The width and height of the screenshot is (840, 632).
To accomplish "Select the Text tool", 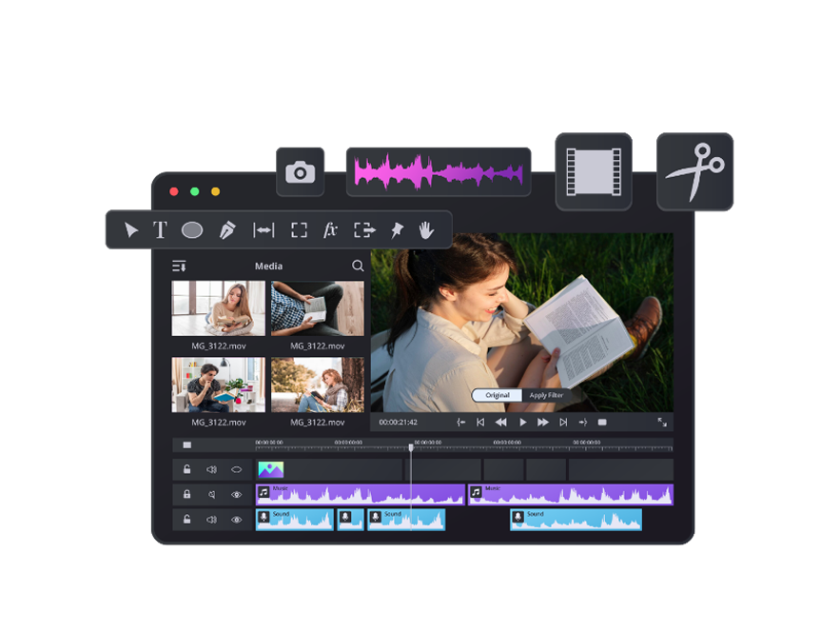I will [160, 229].
